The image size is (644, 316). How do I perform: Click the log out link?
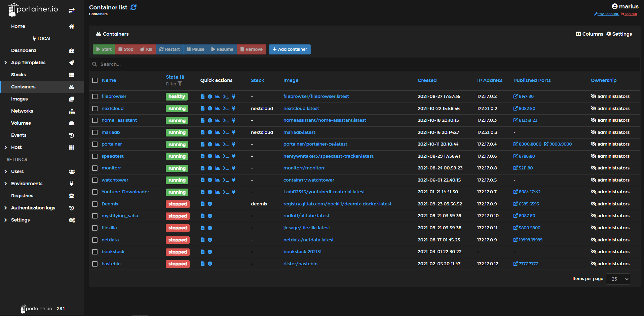pyautogui.click(x=629, y=14)
